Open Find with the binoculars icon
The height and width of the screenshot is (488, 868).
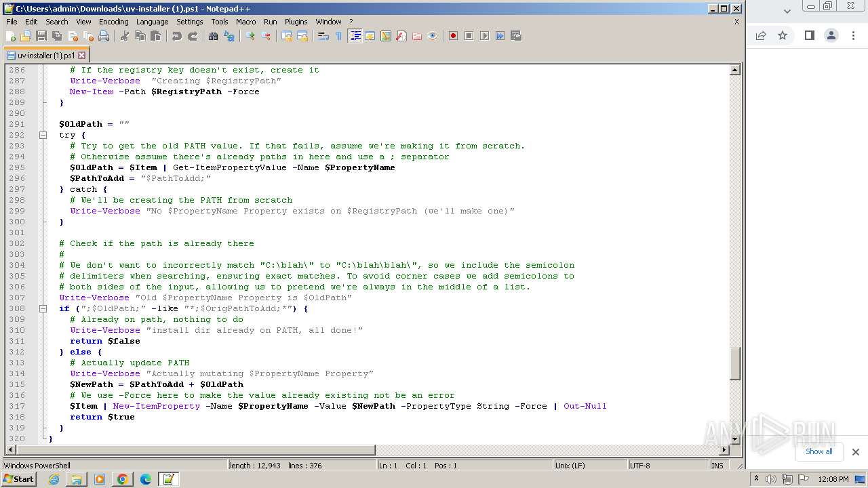pos(214,36)
